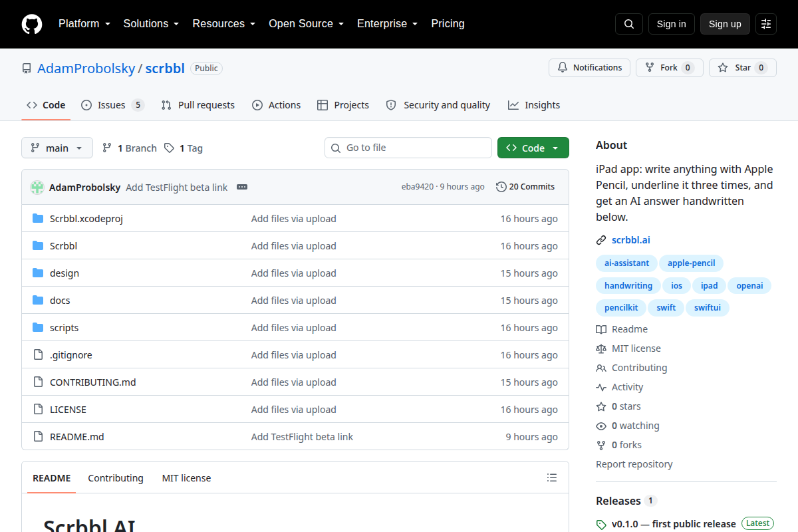
Task: Open Readme link in About sidebar
Action: click(622, 329)
